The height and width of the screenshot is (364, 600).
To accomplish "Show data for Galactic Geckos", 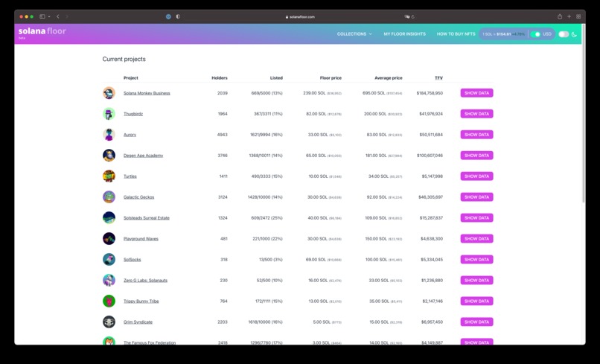I will (476, 197).
